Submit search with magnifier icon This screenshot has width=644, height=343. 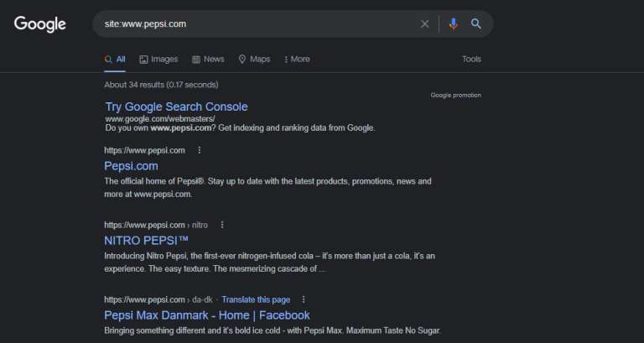coord(475,23)
